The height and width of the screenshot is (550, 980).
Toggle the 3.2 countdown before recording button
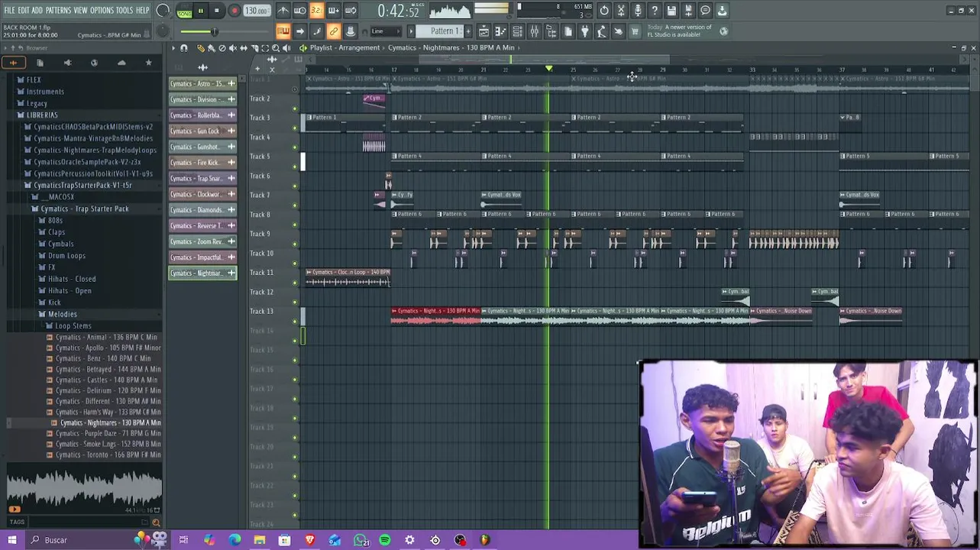[x=316, y=11]
